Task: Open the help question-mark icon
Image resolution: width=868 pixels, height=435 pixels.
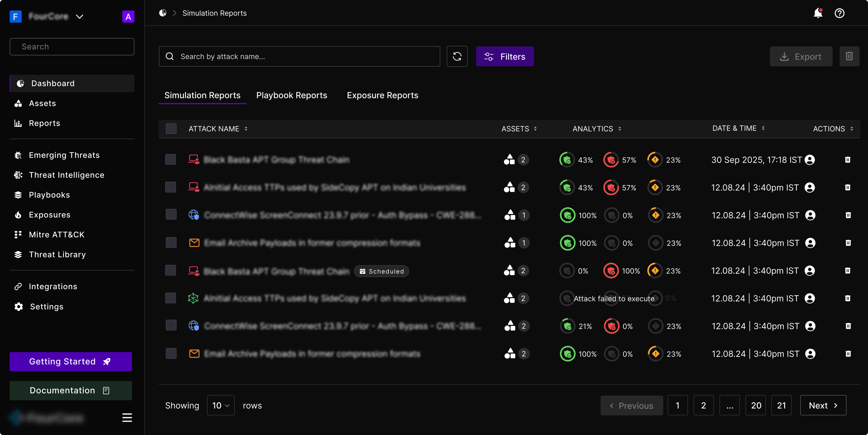Action: click(839, 13)
